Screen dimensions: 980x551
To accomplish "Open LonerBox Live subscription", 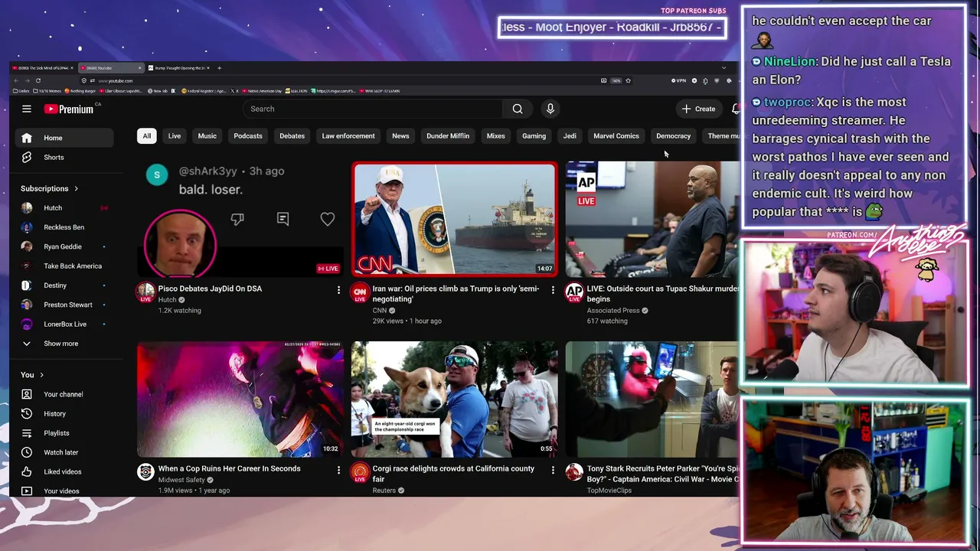I will point(64,324).
